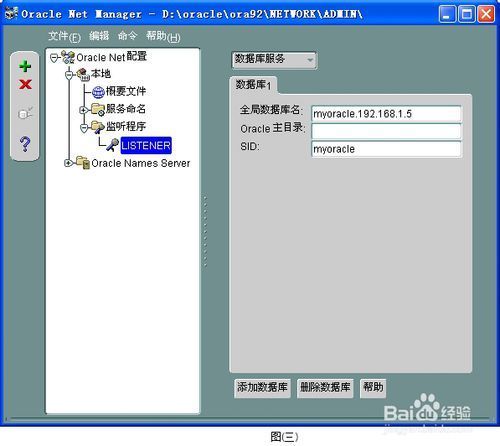500x446 pixels.
Task: Click the 添加数据库 button
Action: (x=262, y=388)
